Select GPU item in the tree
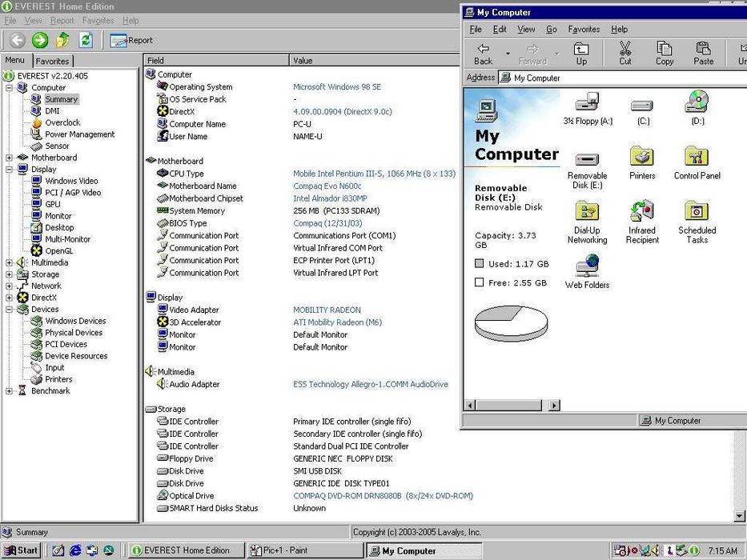 point(52,204)
